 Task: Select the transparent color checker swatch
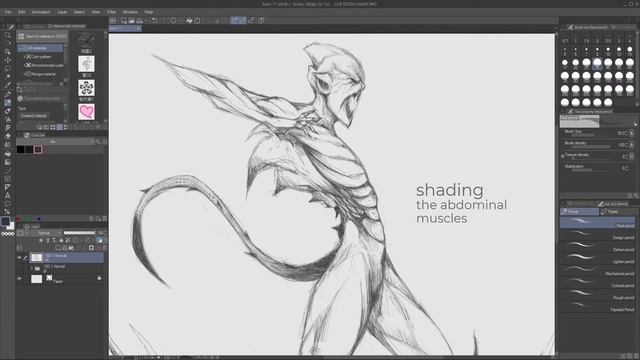8,234
